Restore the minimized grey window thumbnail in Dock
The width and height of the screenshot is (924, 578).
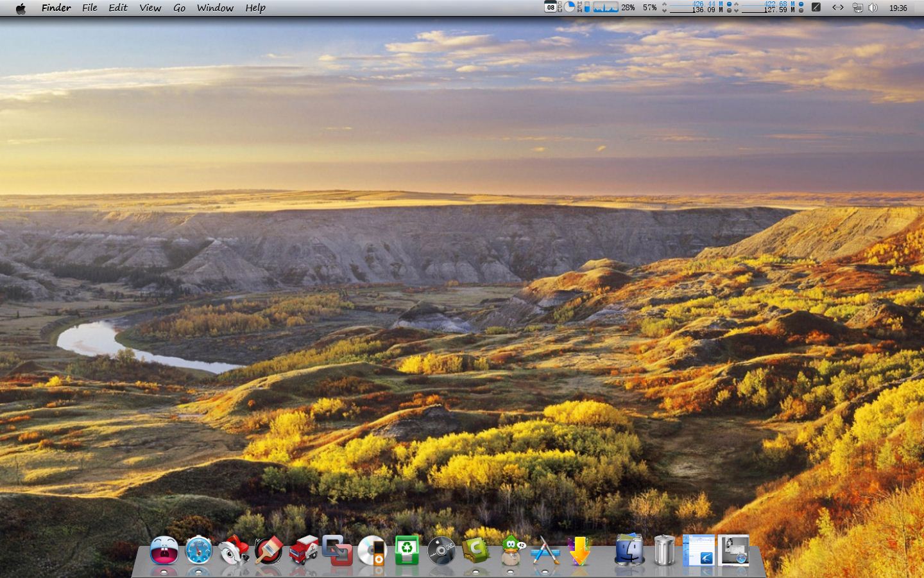point(733,550)
